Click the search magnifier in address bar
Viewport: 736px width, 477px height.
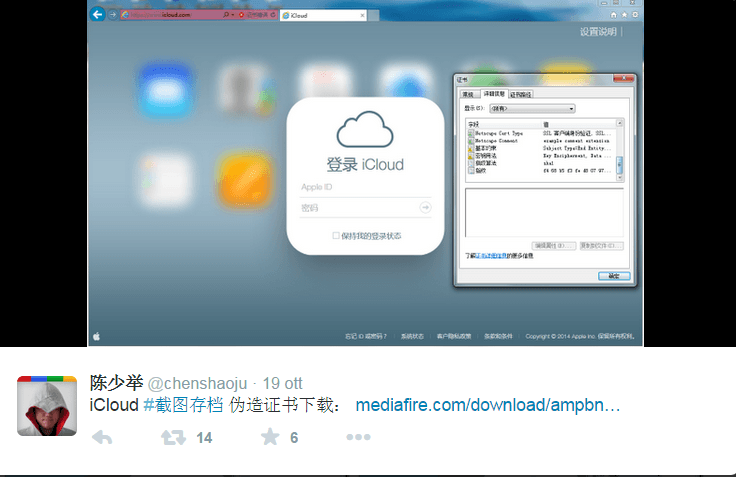click(x=226, y=15)
